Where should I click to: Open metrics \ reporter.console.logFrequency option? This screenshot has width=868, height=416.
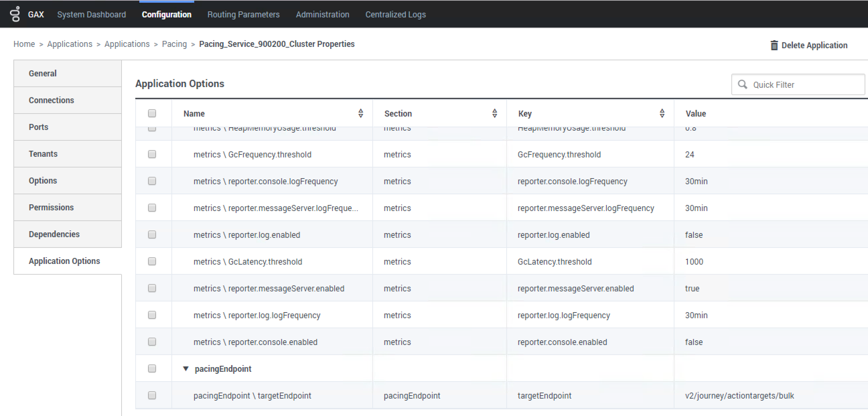pos(266,181)
